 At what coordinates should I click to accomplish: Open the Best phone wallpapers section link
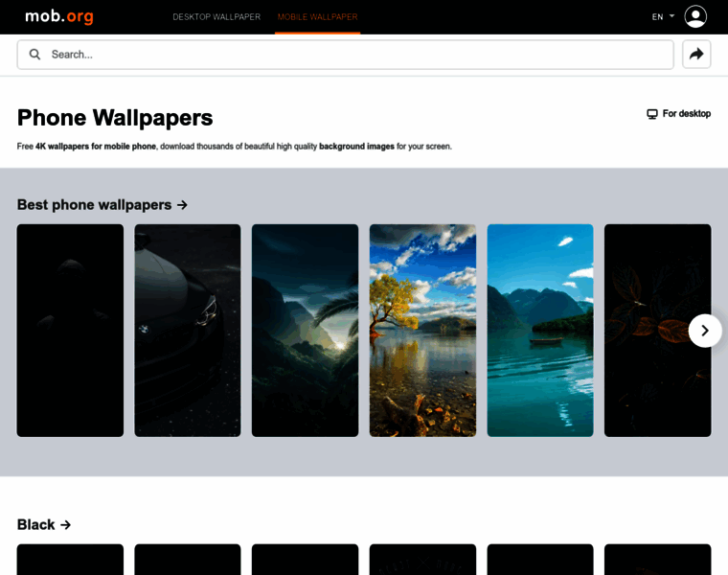click(x=102, y=205)
